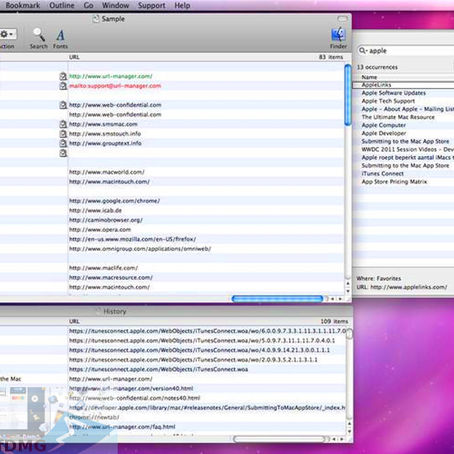The width and height of the screenshot is (454, 454).
Task: Open the Bookmark menu
Action: pos(23,5)
